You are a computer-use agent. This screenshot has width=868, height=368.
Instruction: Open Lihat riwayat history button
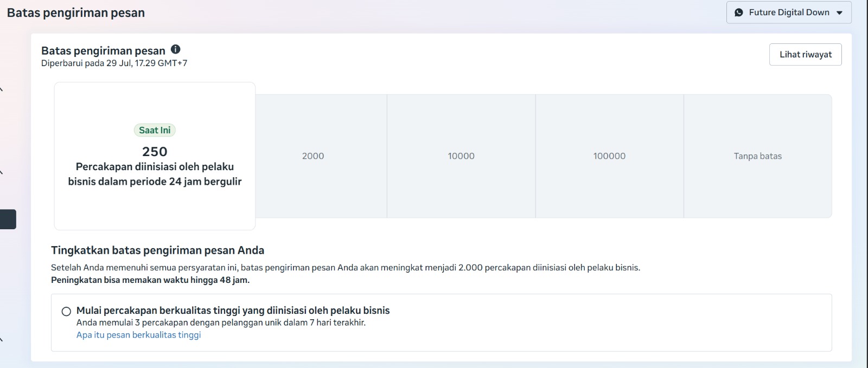[806, 54]
